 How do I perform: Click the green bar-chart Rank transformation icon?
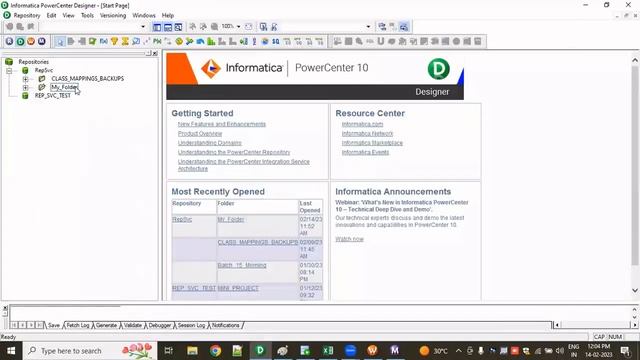coord(211,41)
